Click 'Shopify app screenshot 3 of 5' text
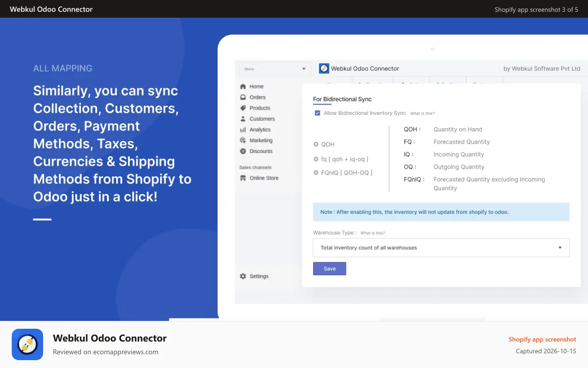This screenshot has width=588, height=368. [537, 9]
